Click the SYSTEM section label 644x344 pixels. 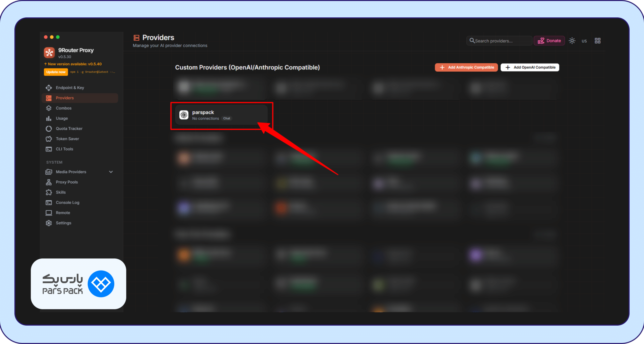(x=54, y=162)
